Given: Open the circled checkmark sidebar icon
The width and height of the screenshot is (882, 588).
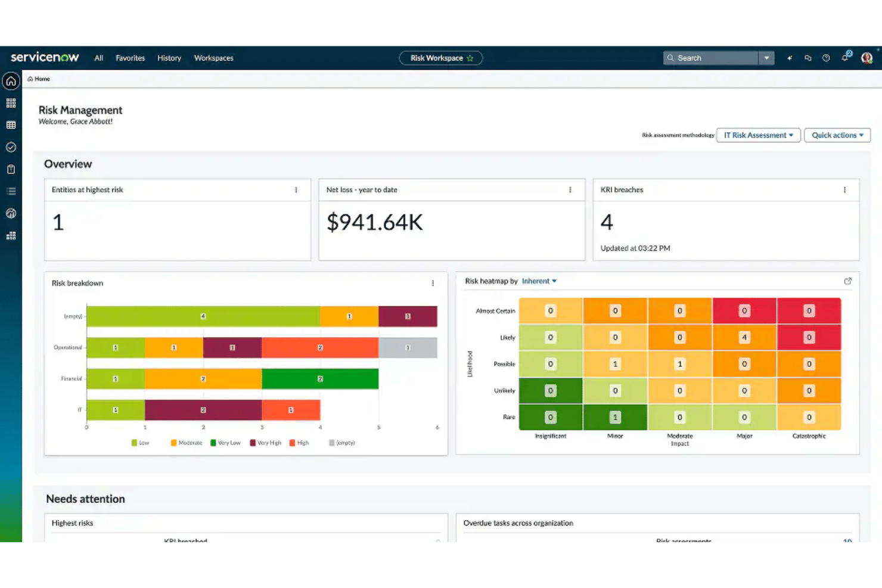Looking at the screenshot, I should (x=11, y=147).
